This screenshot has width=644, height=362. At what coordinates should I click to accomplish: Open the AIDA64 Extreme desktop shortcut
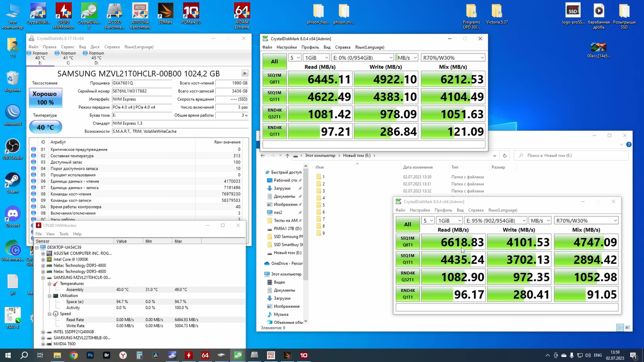pos(242,13)
